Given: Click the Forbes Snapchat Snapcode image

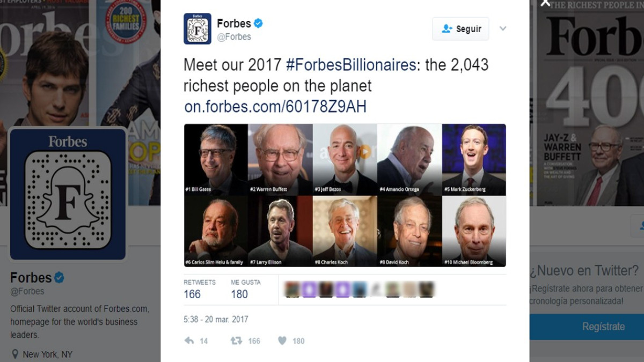Looking at the screenshot, I should pyautogui.click(x=68, y=194).
